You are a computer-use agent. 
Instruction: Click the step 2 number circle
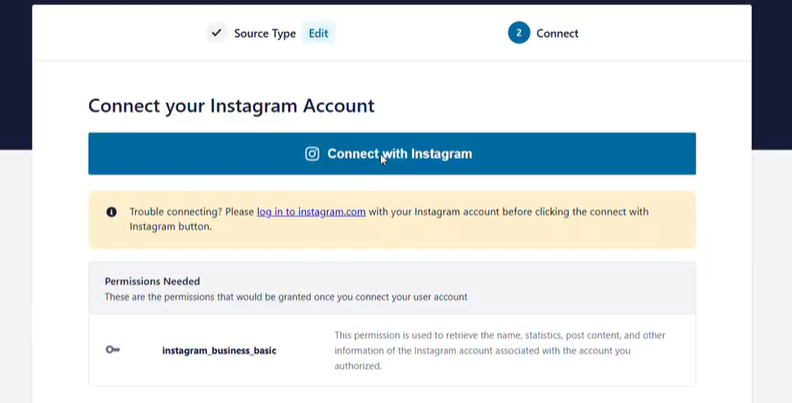tap(518, 33)
